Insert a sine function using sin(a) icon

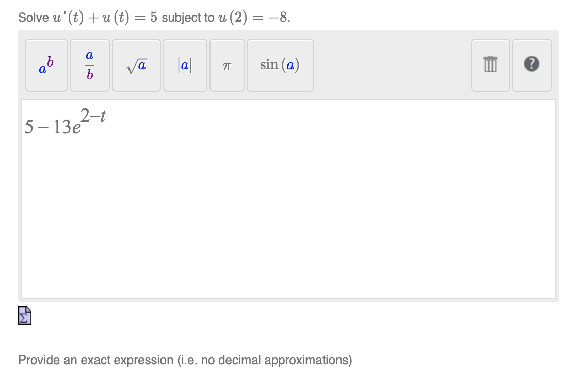[280, 66]
